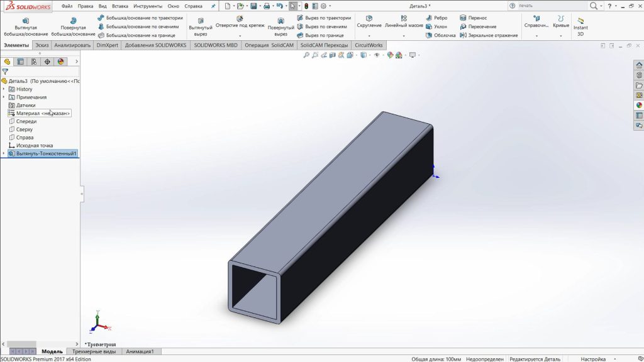
Task: Expand the Вытянуть-Тонкостенный1 feature
Action: click(4, 153)
